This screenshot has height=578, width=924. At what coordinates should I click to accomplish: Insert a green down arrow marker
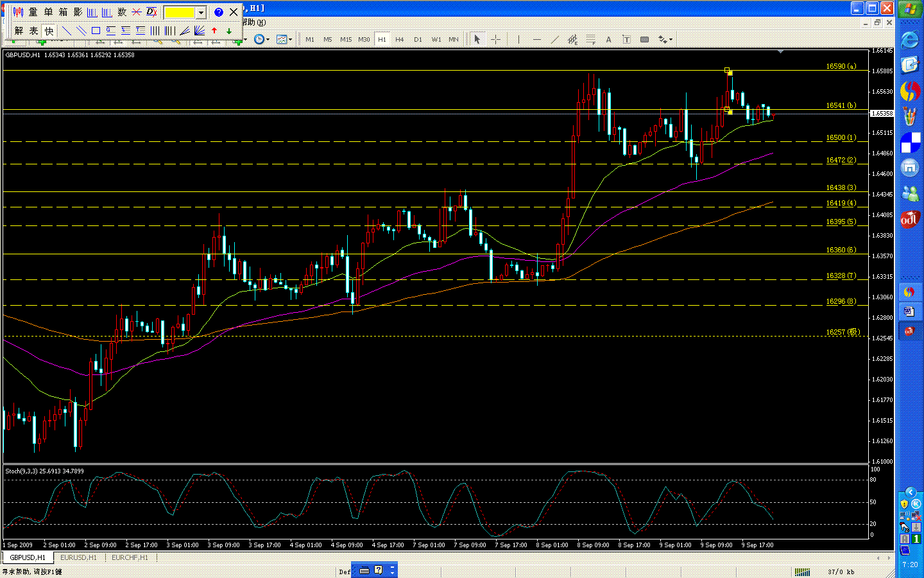[229, 31]
